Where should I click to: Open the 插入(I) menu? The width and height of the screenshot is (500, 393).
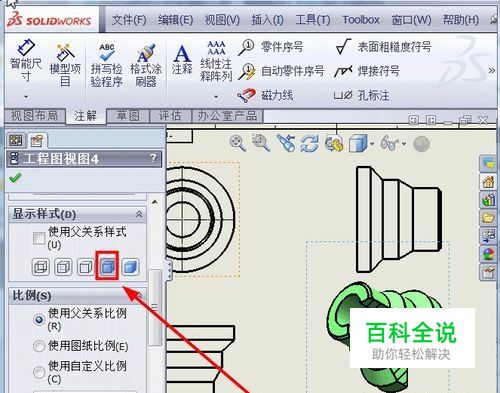[267, 20]
